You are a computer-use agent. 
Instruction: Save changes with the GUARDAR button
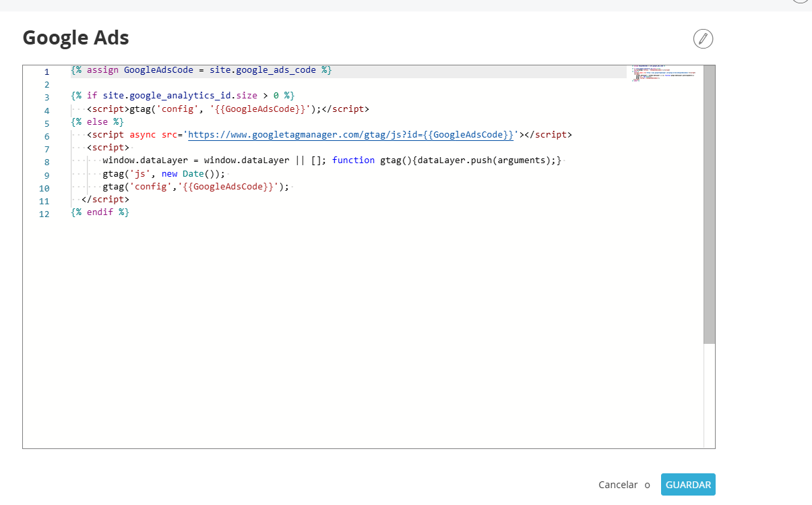688,485
